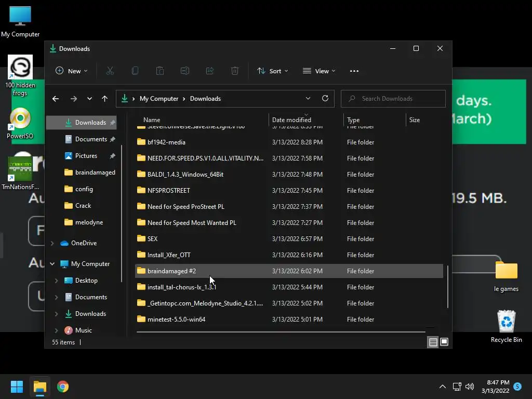
Task: Open the Windows Start menu
Action: [17, 387]
